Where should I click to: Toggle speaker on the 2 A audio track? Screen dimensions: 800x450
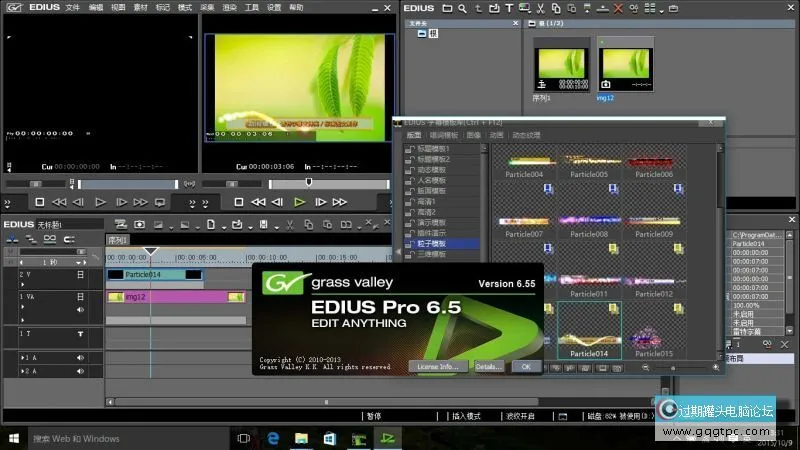coord(80,372)
